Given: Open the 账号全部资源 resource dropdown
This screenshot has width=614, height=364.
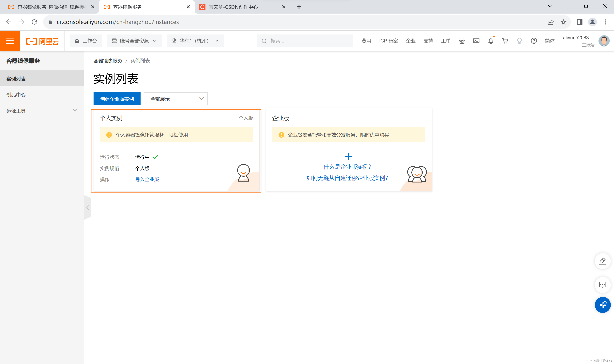Looking at the screenshot, I should tap(134, 41).
